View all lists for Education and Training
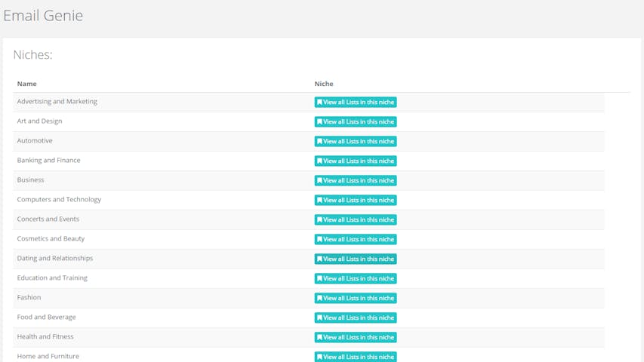The width and height of the screenshot is (644, 362). point(356,279)
